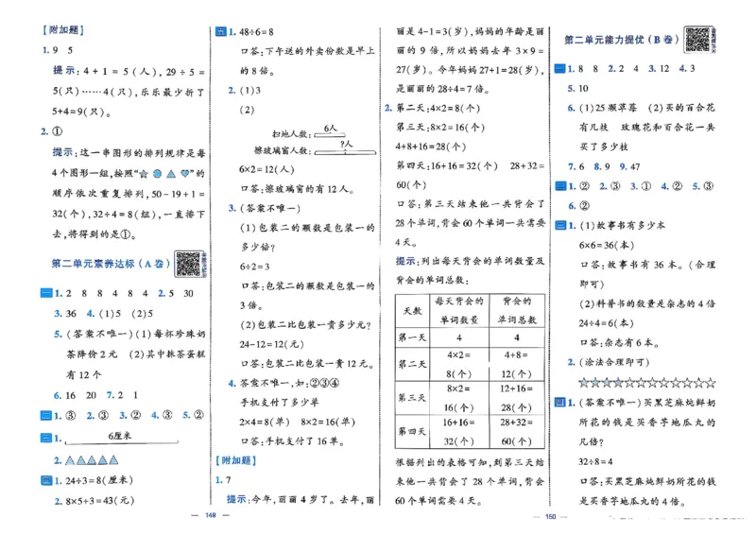Click the equation 24÷4=6(本)

tap(607, 323)
